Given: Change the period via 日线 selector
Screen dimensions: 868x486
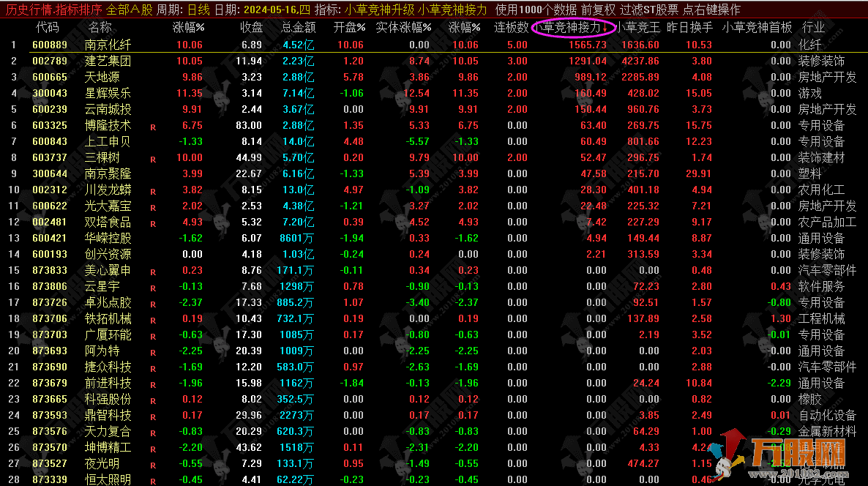Looking at the screenshot, I should (198, 10).
